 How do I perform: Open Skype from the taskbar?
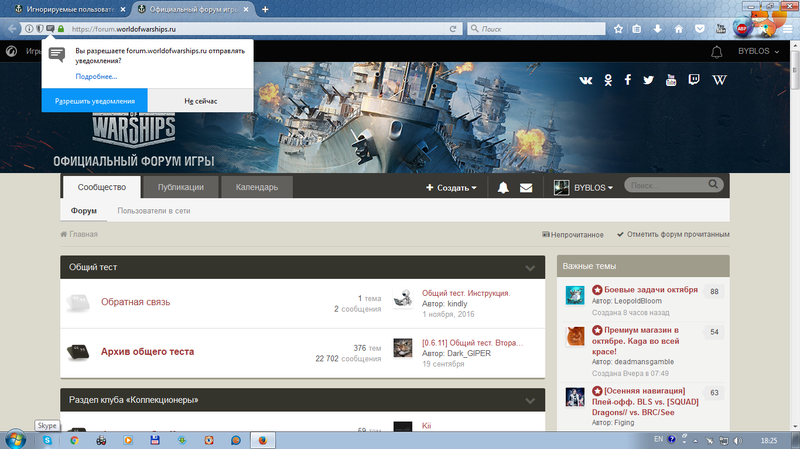[47, 440]
